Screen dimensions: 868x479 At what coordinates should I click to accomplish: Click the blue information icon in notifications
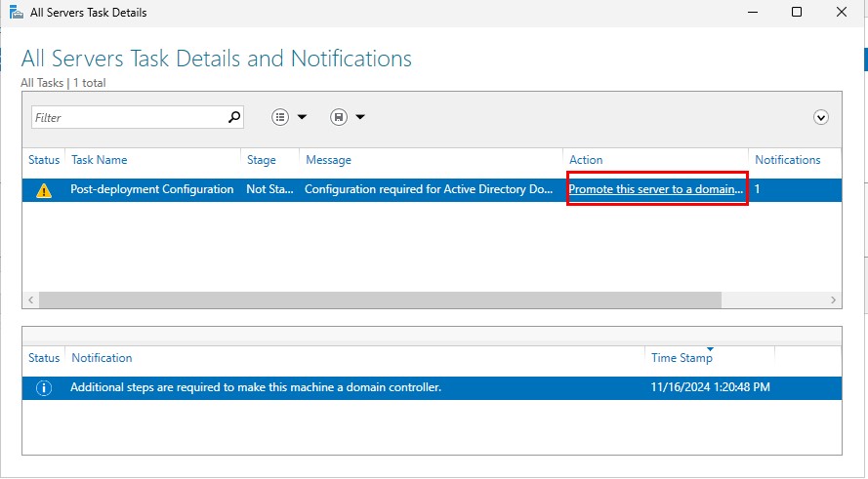click(44, 388)
